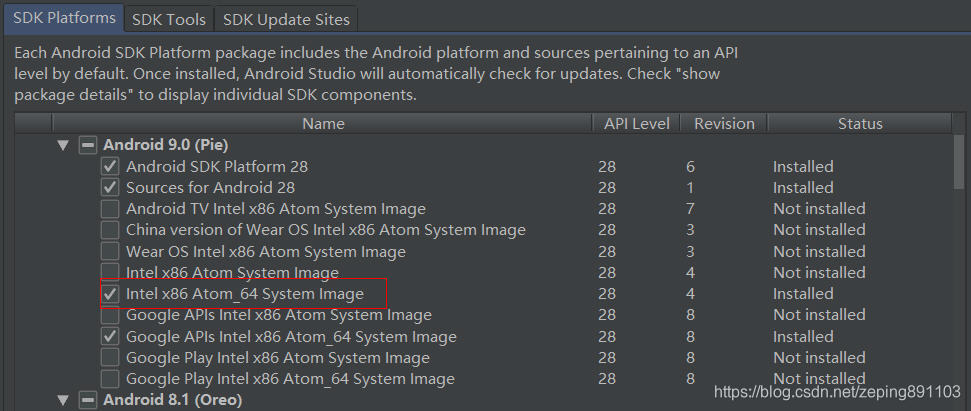
Task: Select 'Android TV Intel x86 Atom System Image' text
Action: pyautogui.click(x=276, y=209)
